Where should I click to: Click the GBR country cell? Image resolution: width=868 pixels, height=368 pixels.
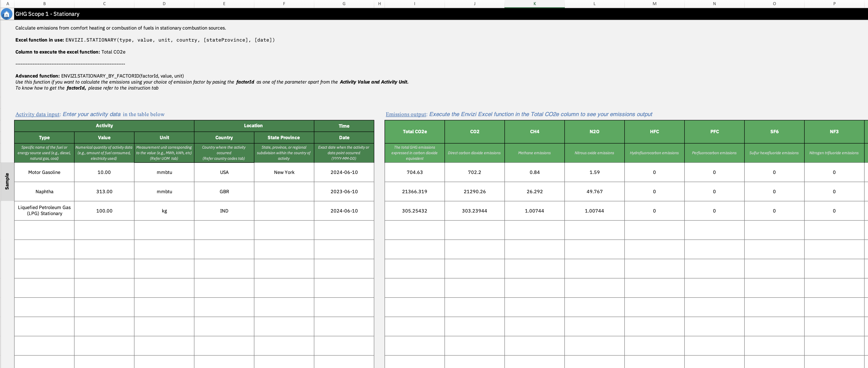tap(224, 191)
